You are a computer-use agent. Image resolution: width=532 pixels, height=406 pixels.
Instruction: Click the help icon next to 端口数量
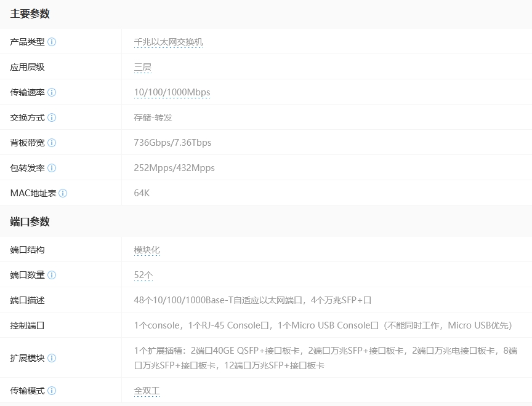[52, 275]
